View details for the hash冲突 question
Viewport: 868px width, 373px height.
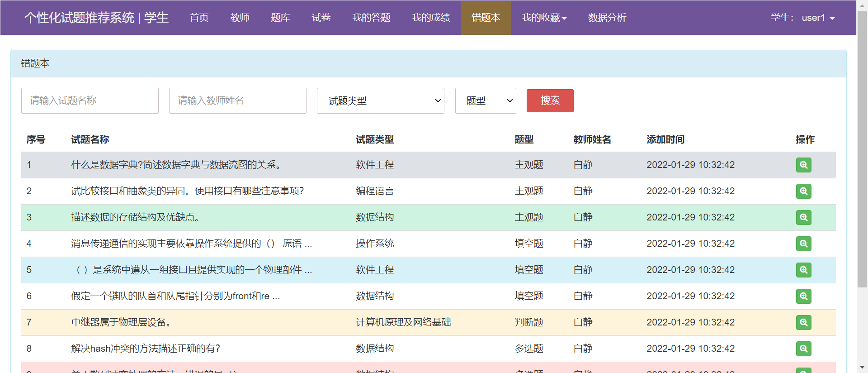coord(803,349)
